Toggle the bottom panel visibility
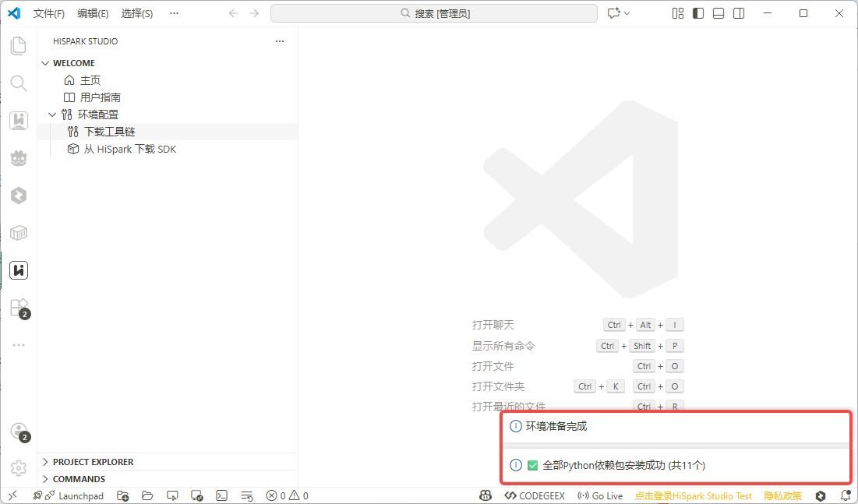 point(719,13)
